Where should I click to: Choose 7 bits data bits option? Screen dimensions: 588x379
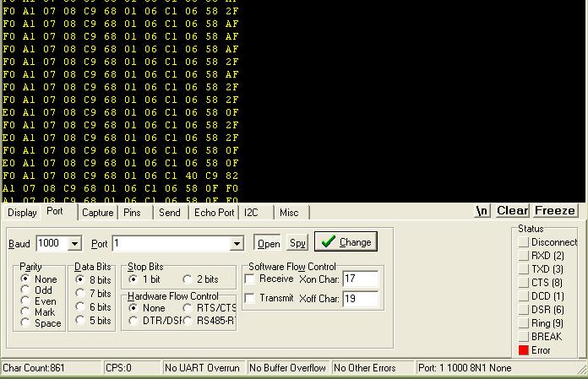(80, 294)
